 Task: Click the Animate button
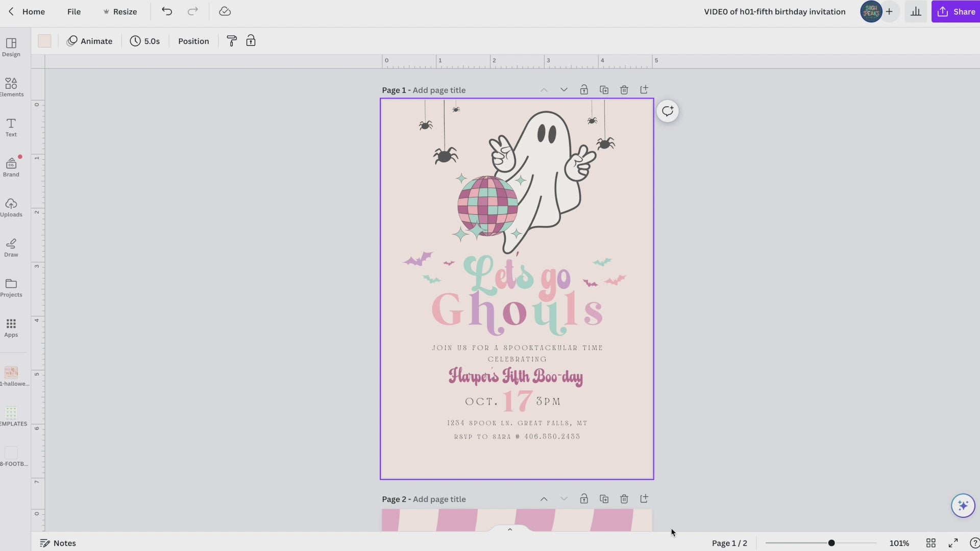tap(89, 41)
